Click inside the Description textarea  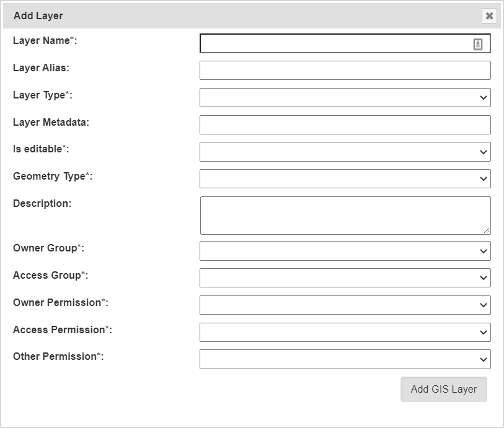[345, 215]
